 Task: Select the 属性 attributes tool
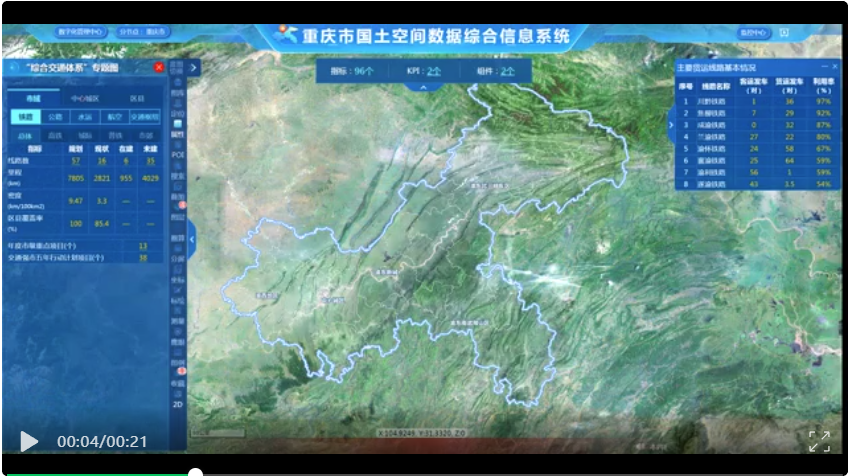[x=178, y=130]
